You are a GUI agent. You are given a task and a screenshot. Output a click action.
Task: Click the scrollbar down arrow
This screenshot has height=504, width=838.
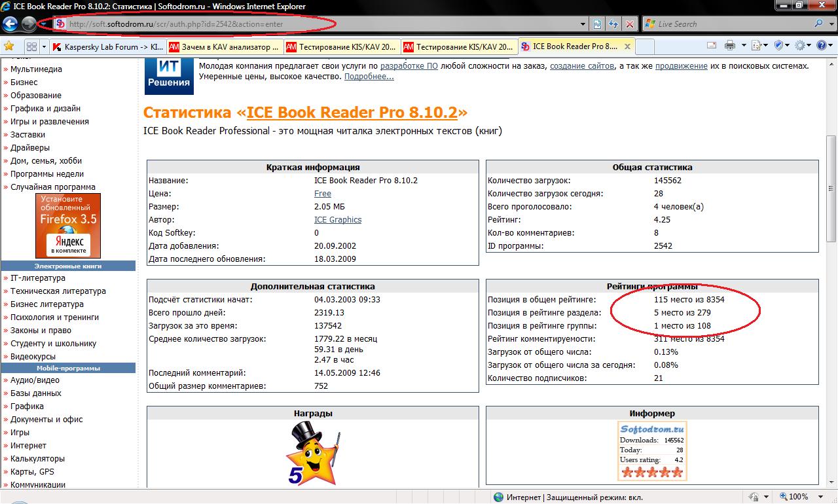832,482
